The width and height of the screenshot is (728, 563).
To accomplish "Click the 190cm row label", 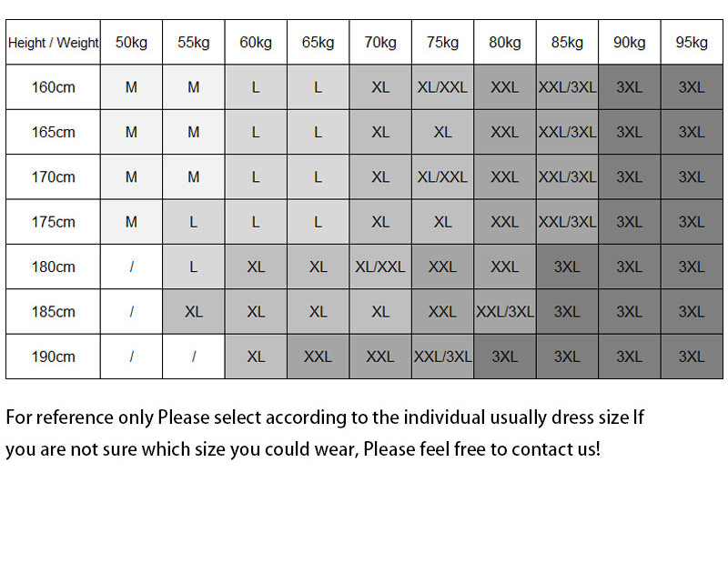I will [x=53, y=357].
